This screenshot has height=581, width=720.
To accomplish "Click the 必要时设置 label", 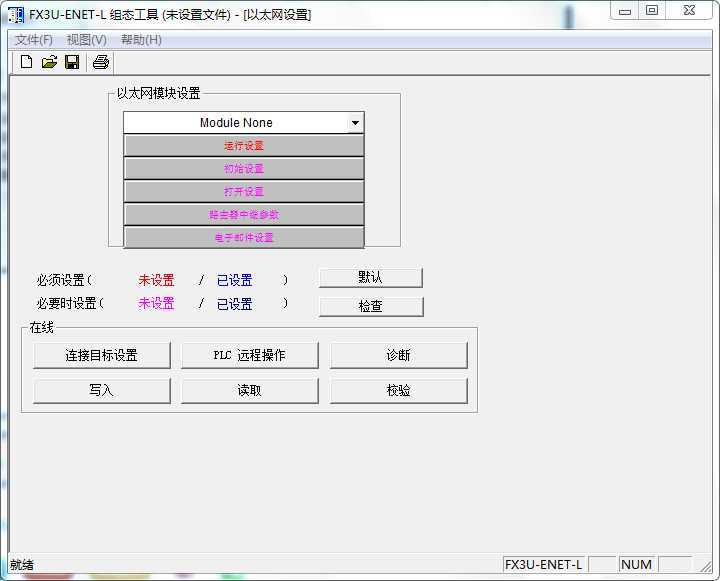I will pos(67,304).
